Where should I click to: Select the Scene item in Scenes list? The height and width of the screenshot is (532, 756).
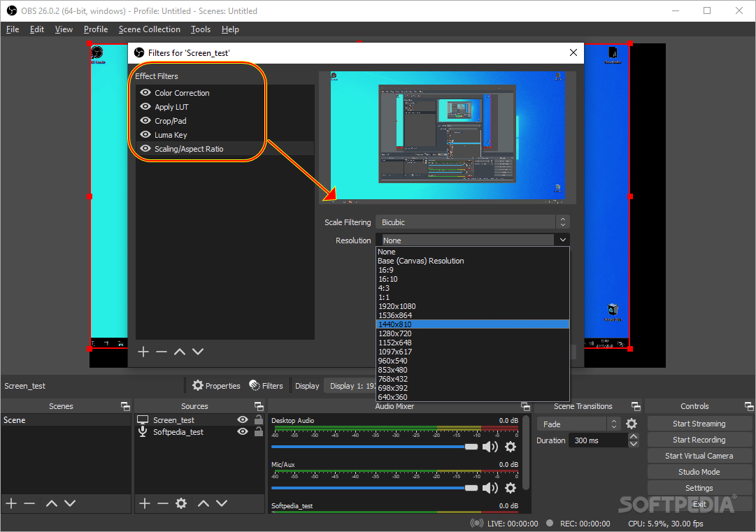click(x=66, y=420)
